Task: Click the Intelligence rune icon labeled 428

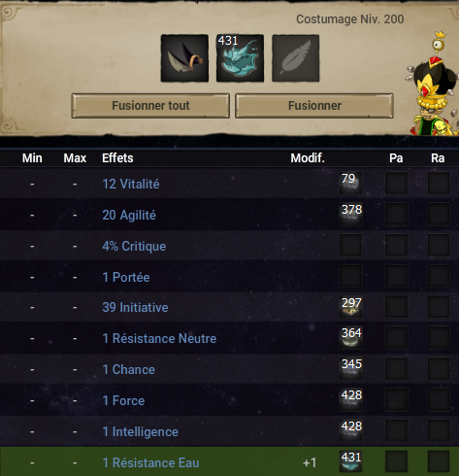Action: coord(350,430)
